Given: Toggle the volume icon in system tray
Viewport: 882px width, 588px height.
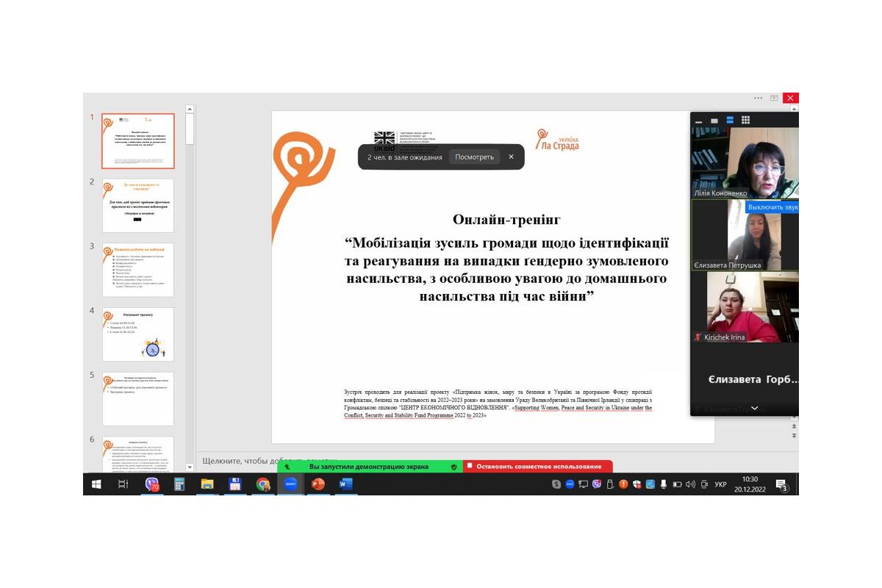Looking at the screenshot, I should 690,484.
